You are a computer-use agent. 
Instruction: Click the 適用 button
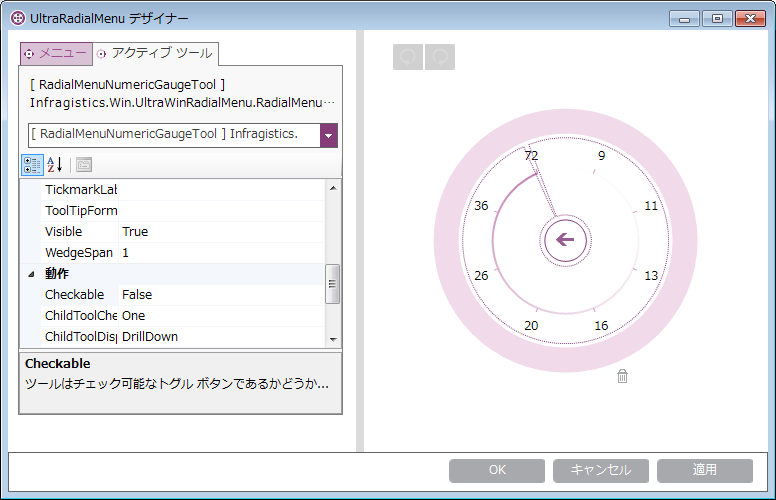[705, 470]
